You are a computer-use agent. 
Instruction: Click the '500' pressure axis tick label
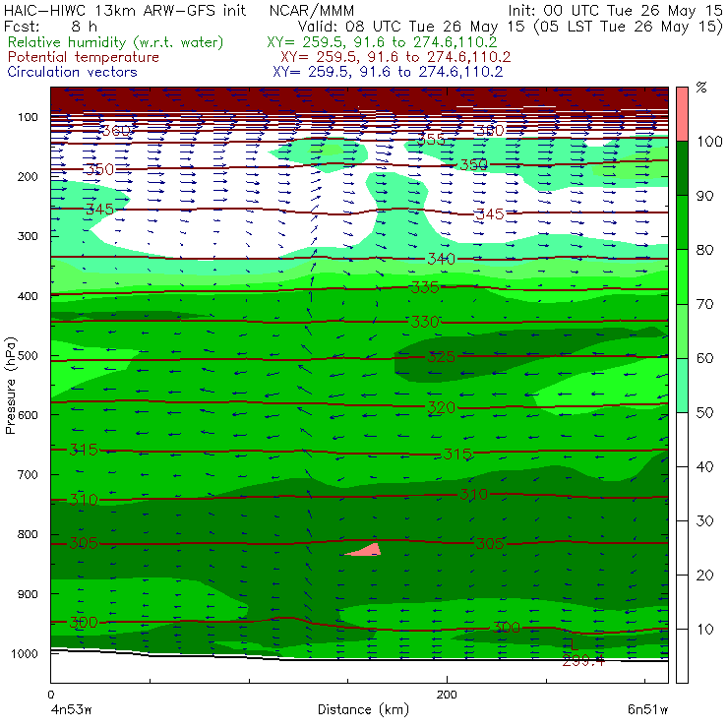coord(28,356)
